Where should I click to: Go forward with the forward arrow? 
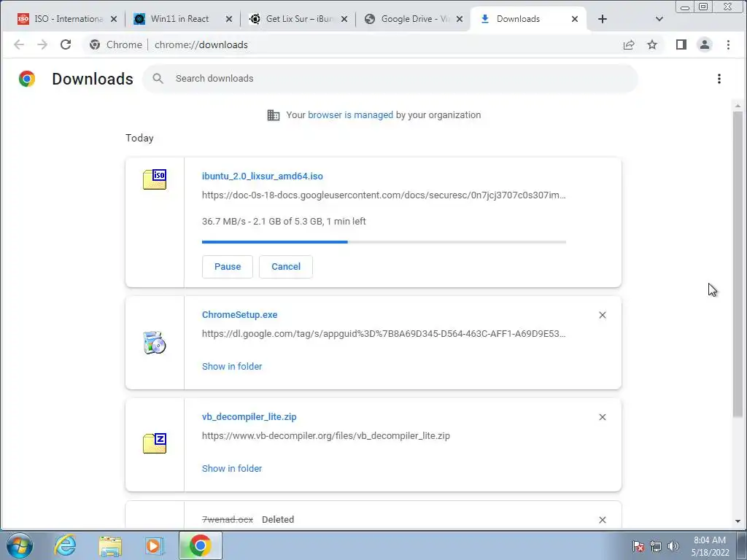coord(42,44)
